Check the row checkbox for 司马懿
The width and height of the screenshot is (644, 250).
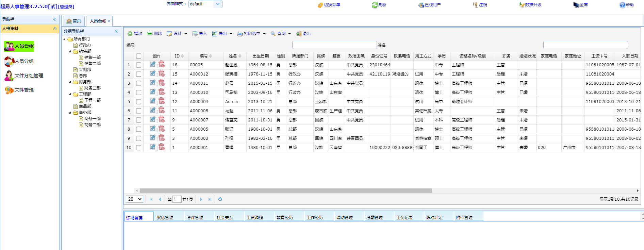138,93
